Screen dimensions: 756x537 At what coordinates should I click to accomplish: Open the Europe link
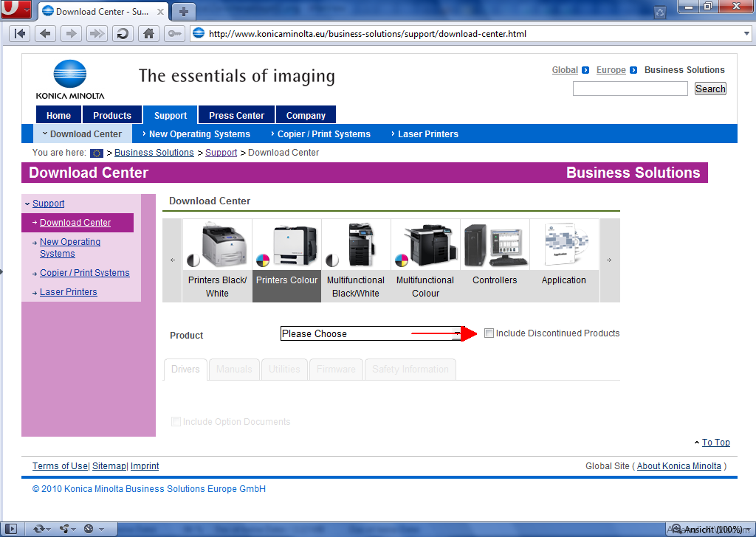[x=611, y=70]
